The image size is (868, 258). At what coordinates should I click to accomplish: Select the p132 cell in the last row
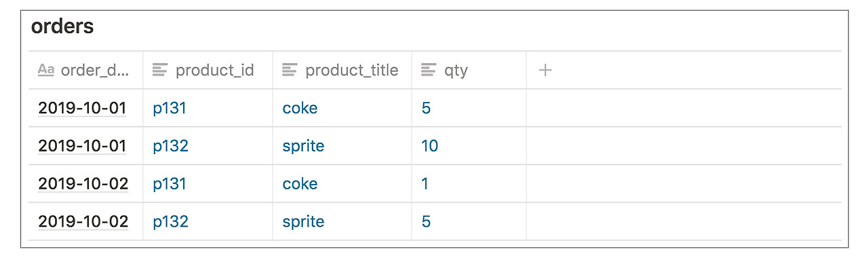(x=208, y=222)
